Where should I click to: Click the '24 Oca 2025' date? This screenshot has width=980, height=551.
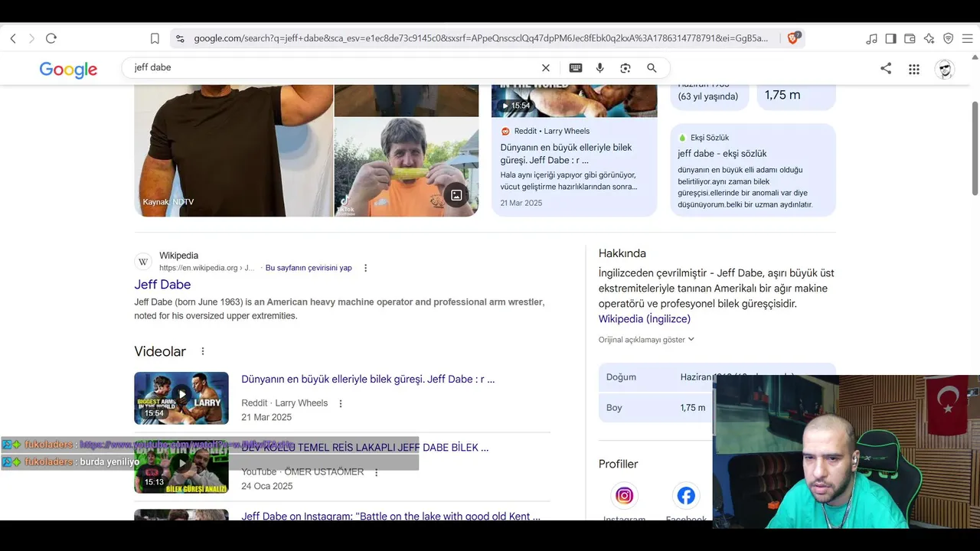(267, 486)
